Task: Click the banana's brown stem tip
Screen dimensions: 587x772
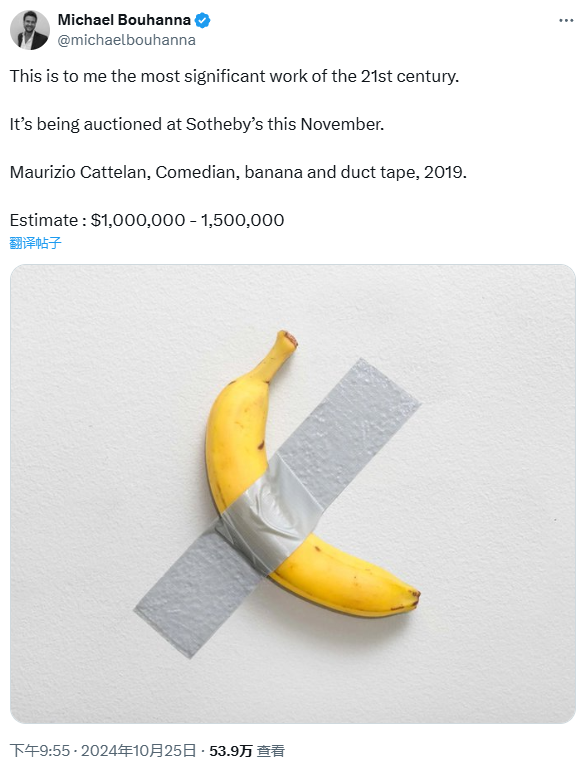Action: (288, 338)
